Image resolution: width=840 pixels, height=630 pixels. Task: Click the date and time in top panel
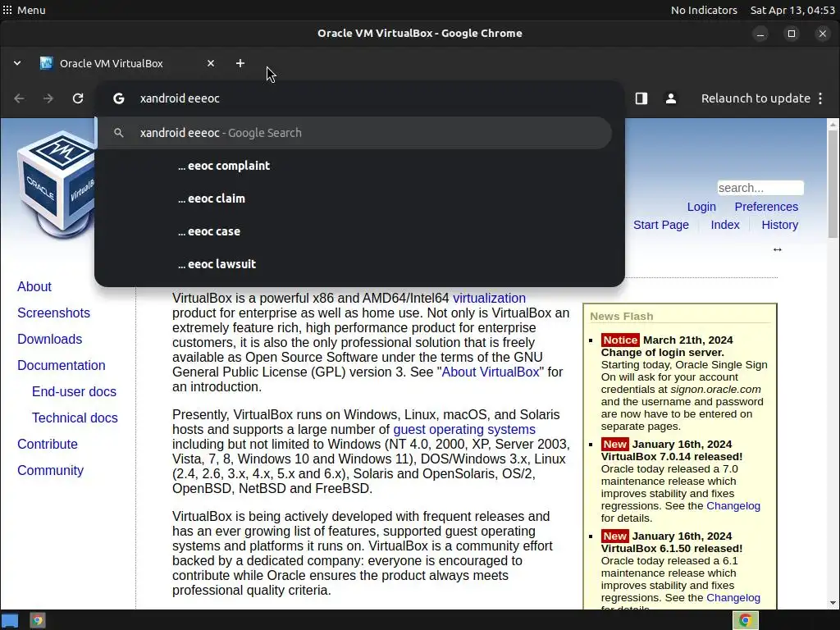[x=792, y=10]
